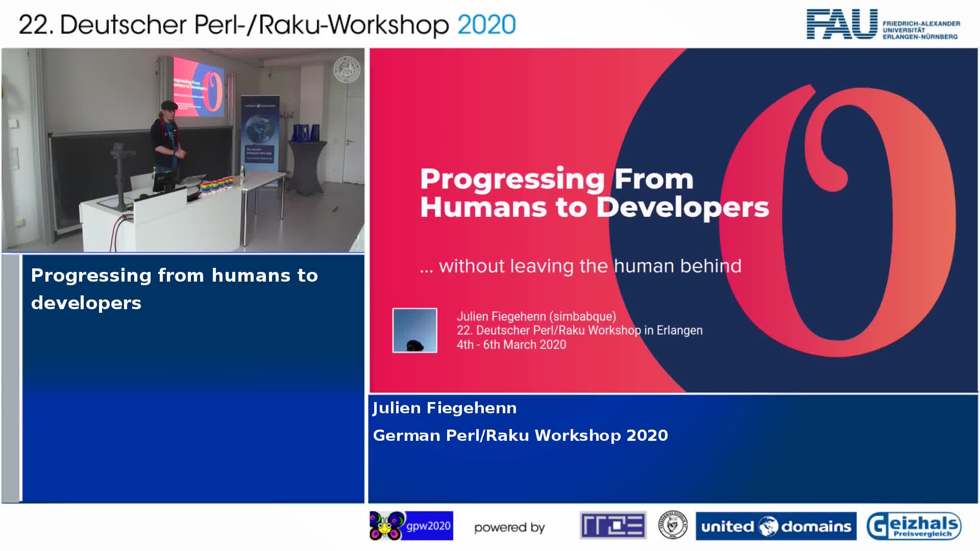Click the German Perl/Raku Workshop 2020 caption

(x=520, y=435)
